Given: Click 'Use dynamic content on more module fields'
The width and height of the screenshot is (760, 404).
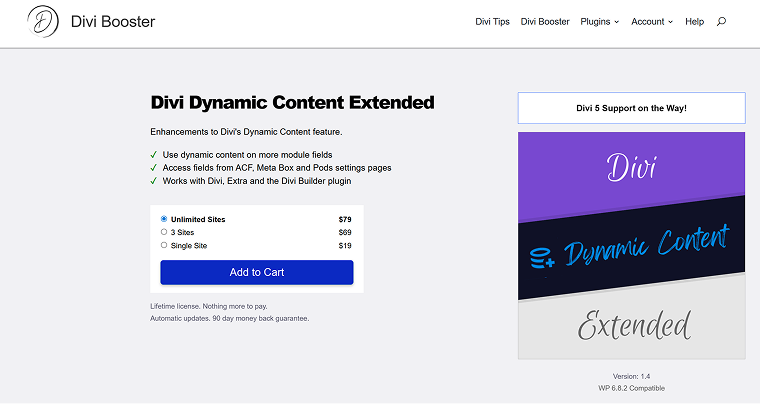Looking at the screenshot, I should tap(247, 155).
